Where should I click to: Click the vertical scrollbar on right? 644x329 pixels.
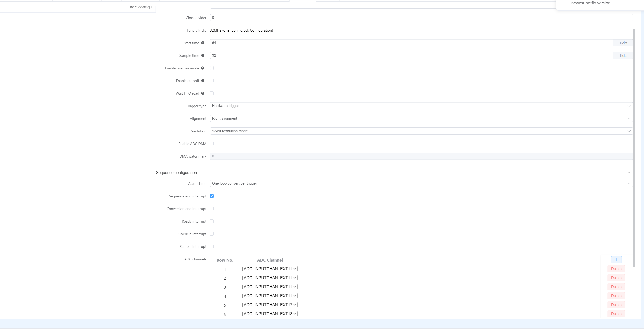click(x=634, y=147)
